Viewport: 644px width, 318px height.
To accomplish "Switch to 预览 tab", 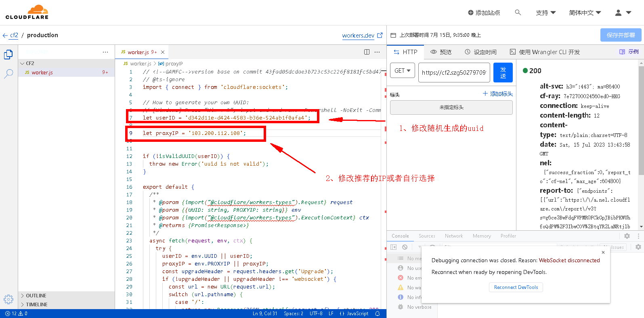I will (x=441, y=52).
